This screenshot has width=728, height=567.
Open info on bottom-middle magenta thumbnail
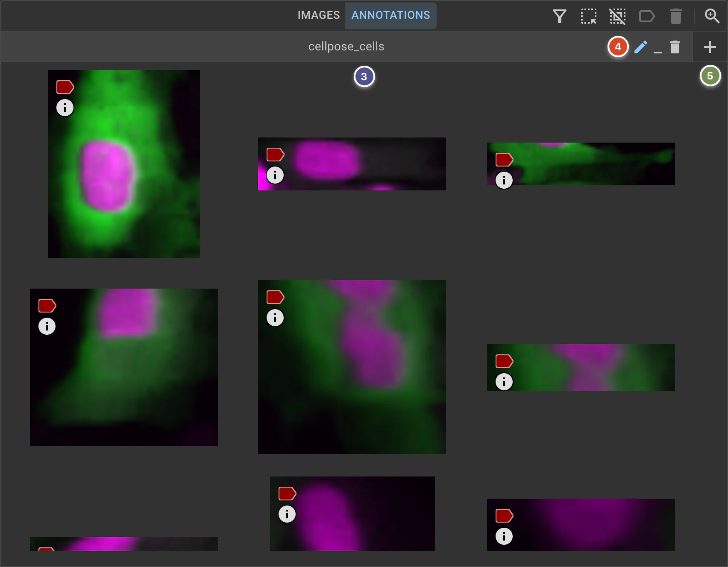[x=287, y=514]
